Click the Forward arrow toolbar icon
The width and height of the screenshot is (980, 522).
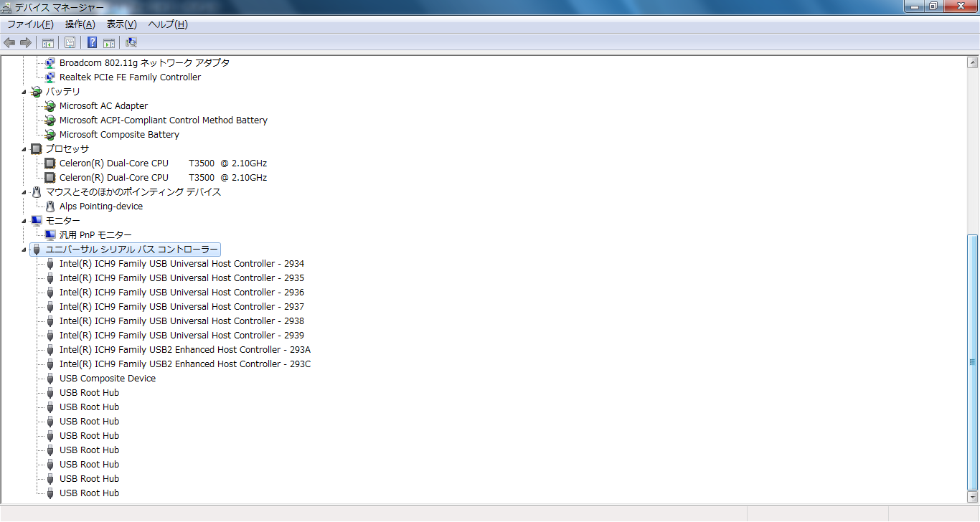[26, 42]
